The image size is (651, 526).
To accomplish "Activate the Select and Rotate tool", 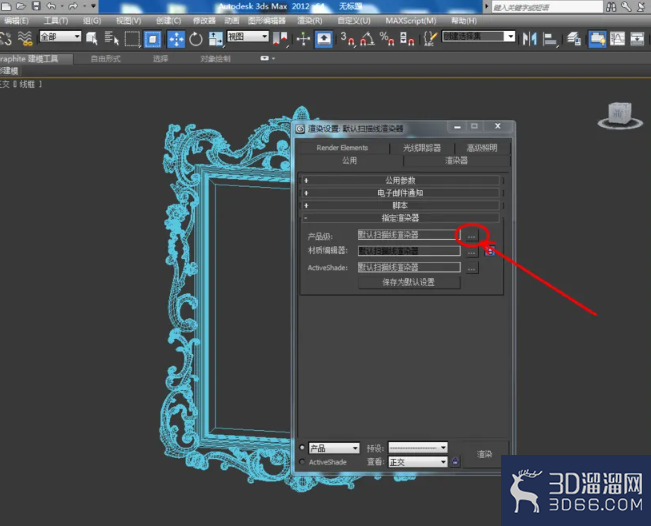I will [196, 39].
